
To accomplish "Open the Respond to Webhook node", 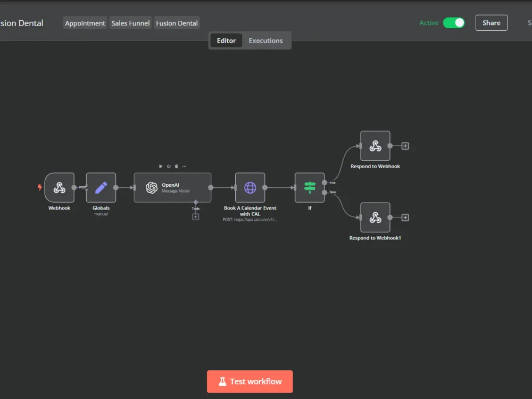I will pos(375,146).
